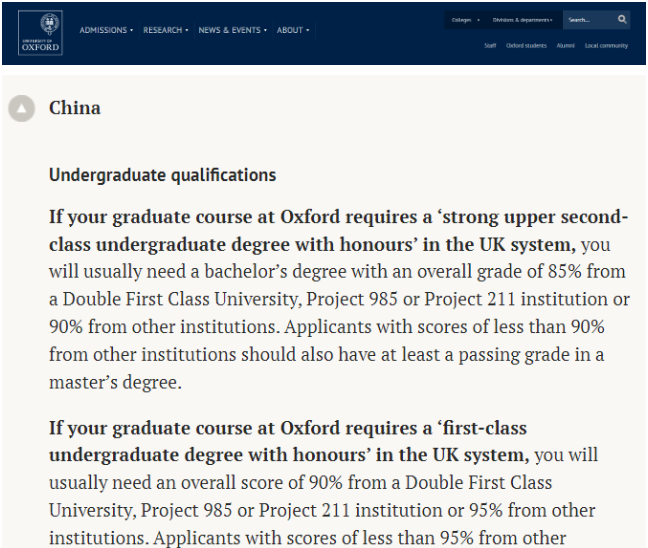Click the words 'master's degree' in first paragraph
Image resolution: width=648 pixels, height=548 pixels.
pos(115,382)
